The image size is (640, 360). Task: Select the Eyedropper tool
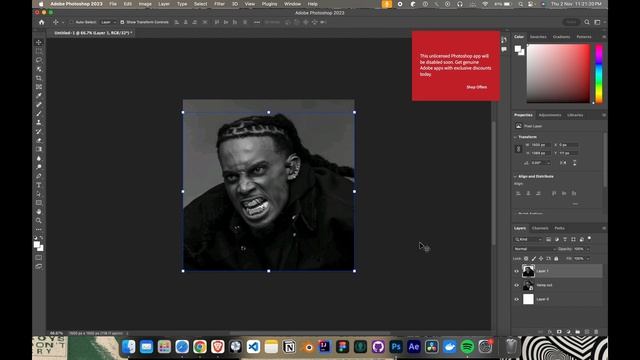coord(39,96)
